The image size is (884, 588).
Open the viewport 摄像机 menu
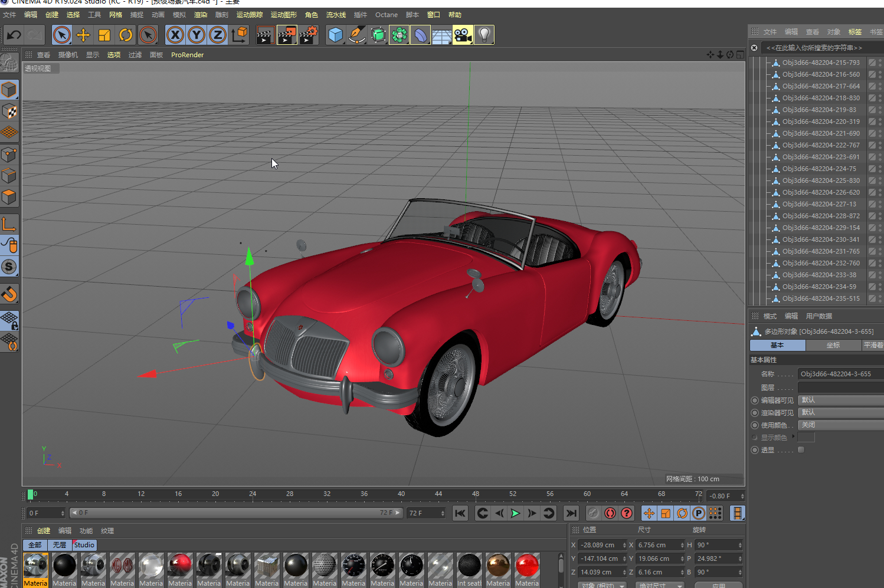[68, 55]
